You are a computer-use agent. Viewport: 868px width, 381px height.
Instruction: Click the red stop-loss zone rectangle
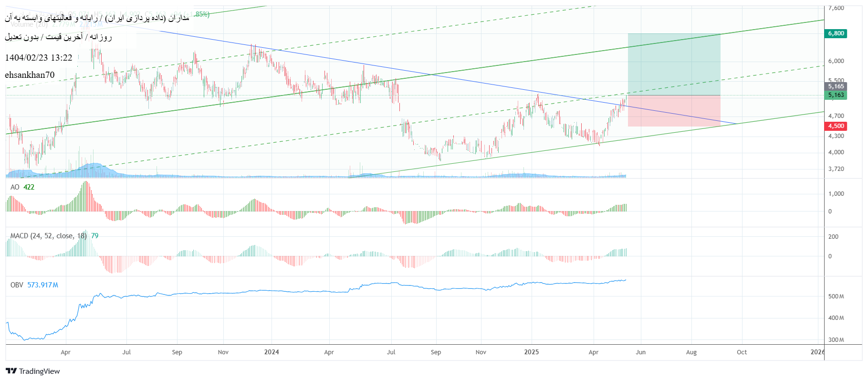tap(674, 111)
